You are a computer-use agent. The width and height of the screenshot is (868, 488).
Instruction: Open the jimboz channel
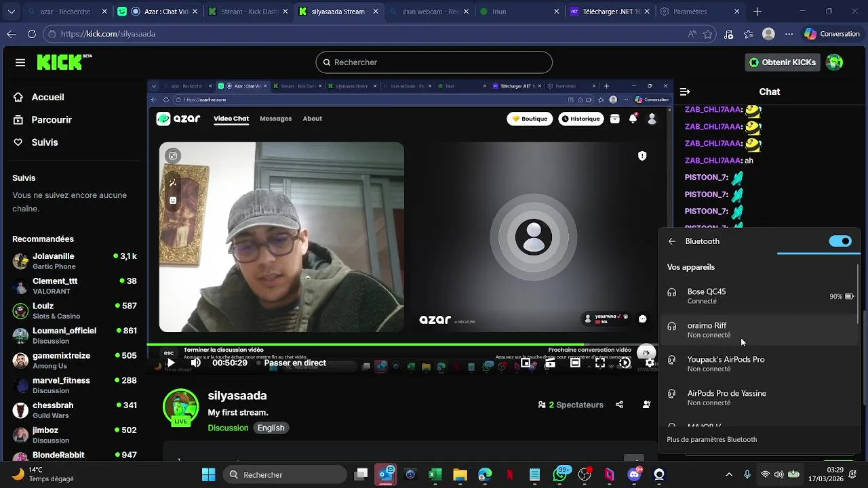click(75, 434)
